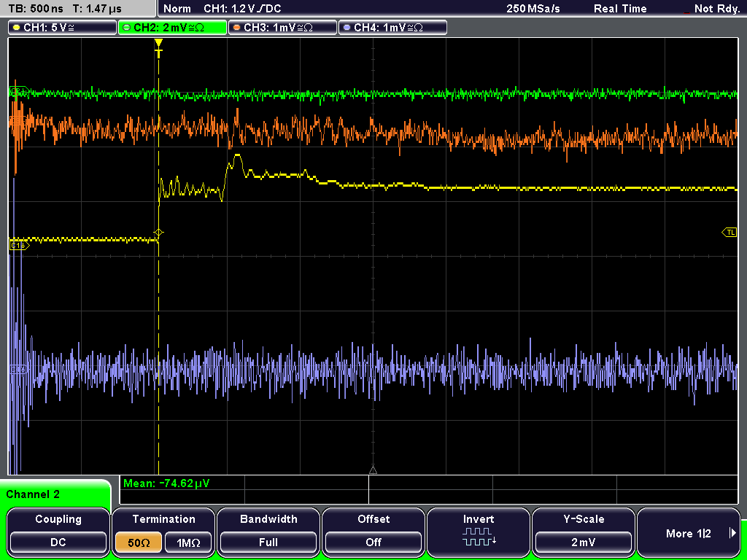Click the yellow trigger position marker at top
Screen dimensions: 747x560
[158, 47]
